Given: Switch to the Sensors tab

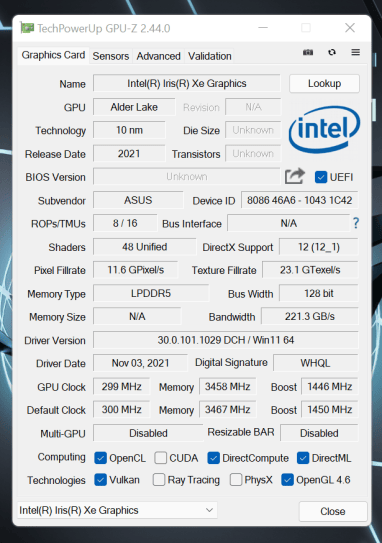Looking at the screenshot, I should [x=111, y=56].
